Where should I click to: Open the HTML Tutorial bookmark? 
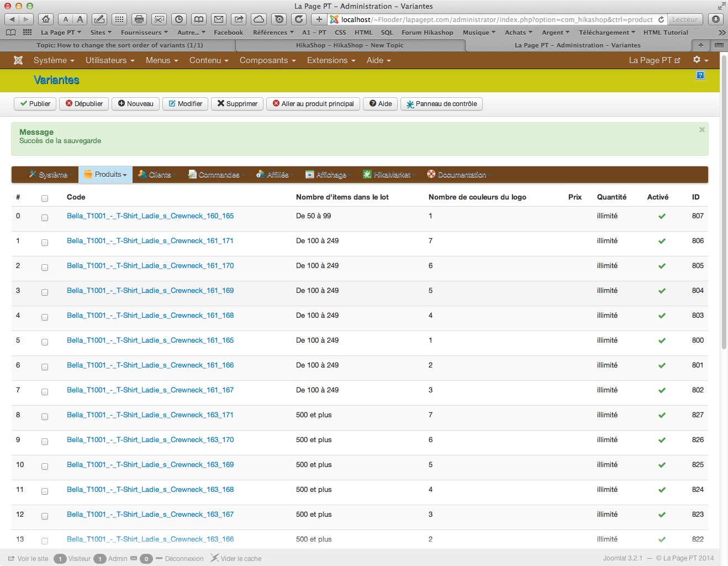[666, 33]
